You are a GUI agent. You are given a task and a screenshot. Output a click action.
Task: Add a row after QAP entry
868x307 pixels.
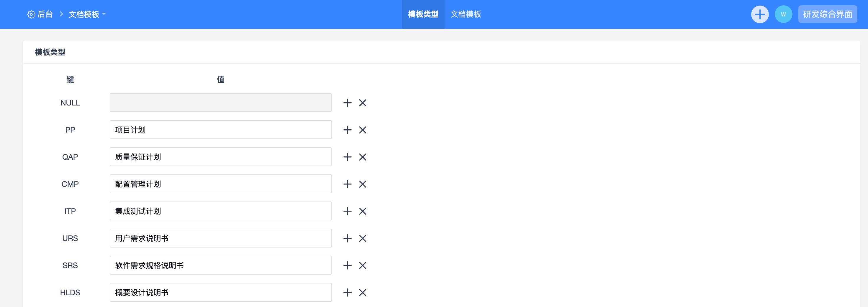(x=347, y=157)
